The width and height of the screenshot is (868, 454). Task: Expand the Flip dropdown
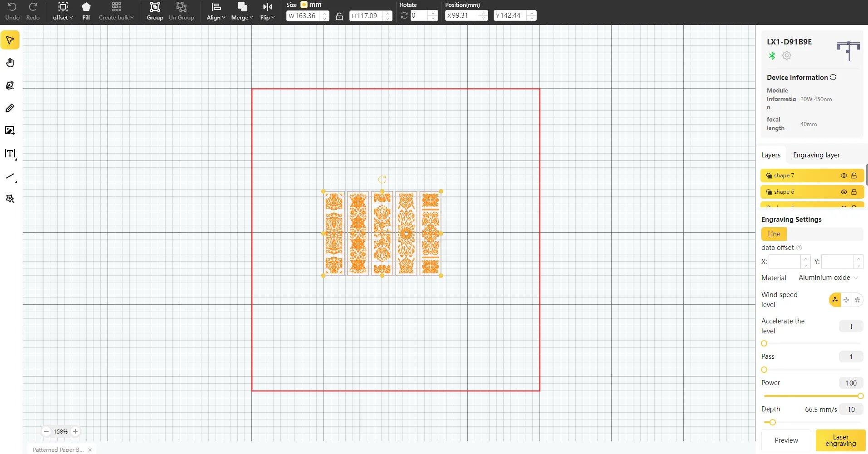click(268, 11)
